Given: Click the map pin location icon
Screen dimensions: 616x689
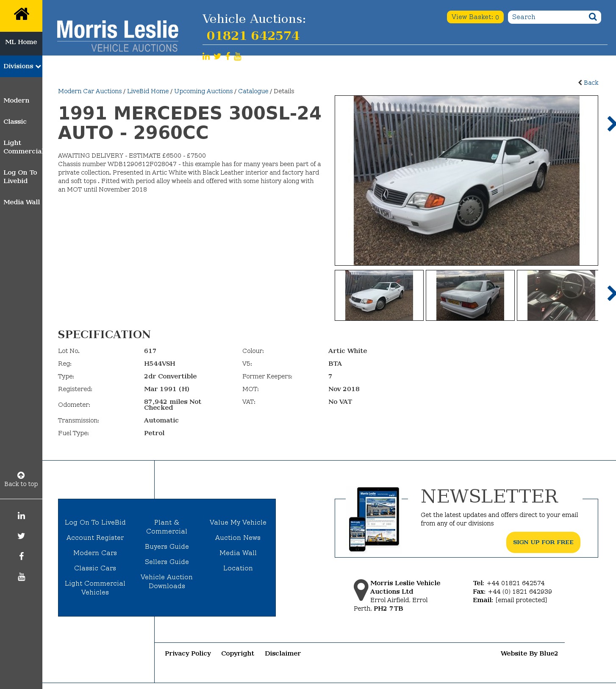Looking at the screenshot, I should (x=361, y=590).
